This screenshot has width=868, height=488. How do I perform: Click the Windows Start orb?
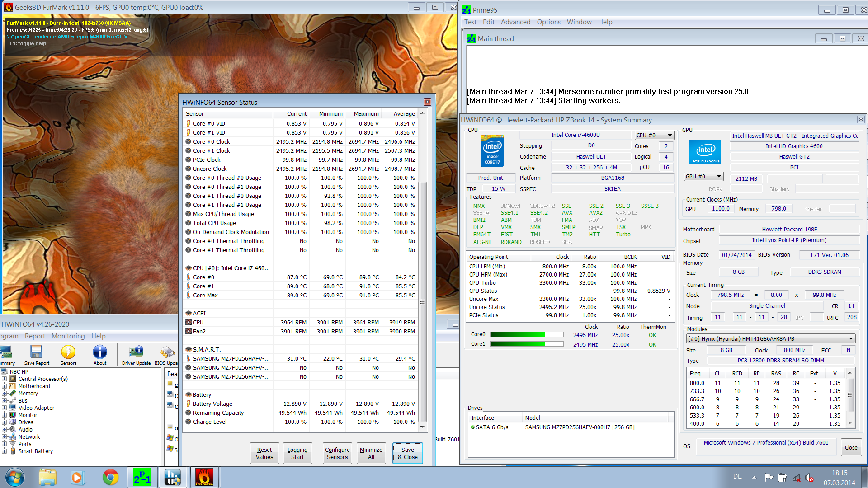coord(15,478)
